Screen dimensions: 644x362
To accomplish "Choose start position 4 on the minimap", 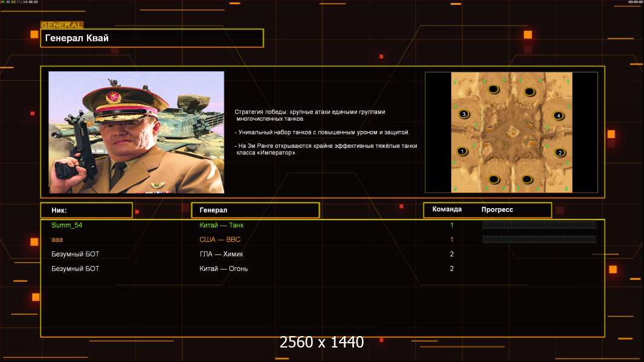I will (558, 115).
